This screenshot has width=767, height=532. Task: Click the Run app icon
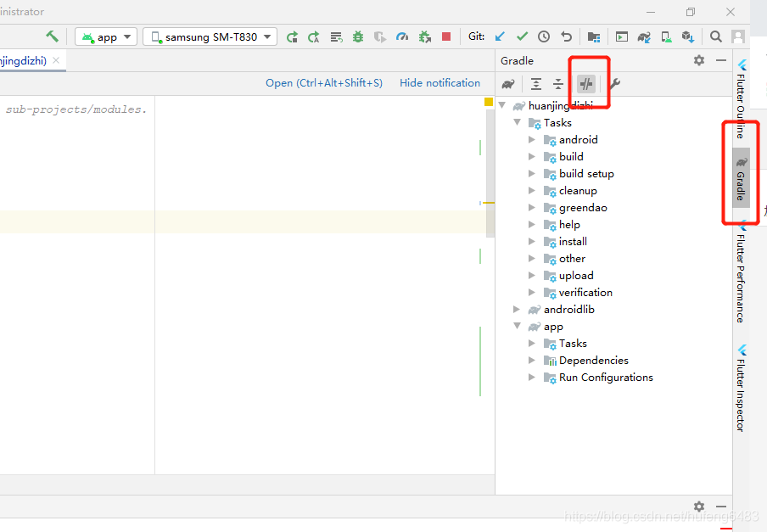[292, 36]
